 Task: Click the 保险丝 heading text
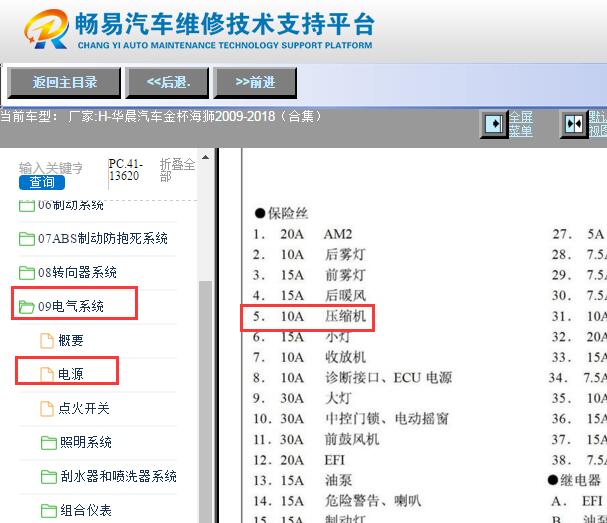click(x=288, y=213)
